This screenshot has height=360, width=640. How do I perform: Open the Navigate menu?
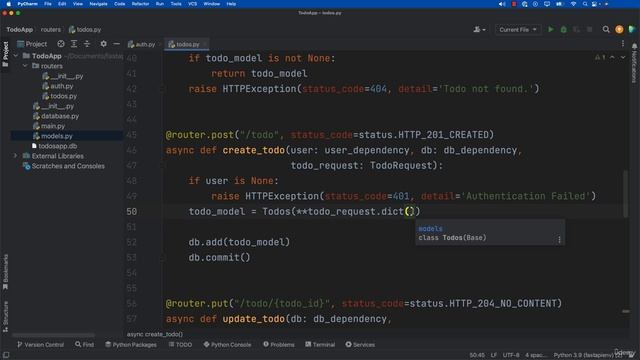click(x=98, y=4)
